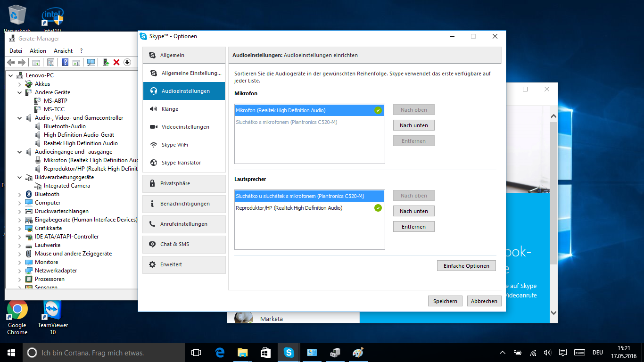Open Properties icon in Geräte-Manager toolbar
The image size is (644, 362).
51,62
